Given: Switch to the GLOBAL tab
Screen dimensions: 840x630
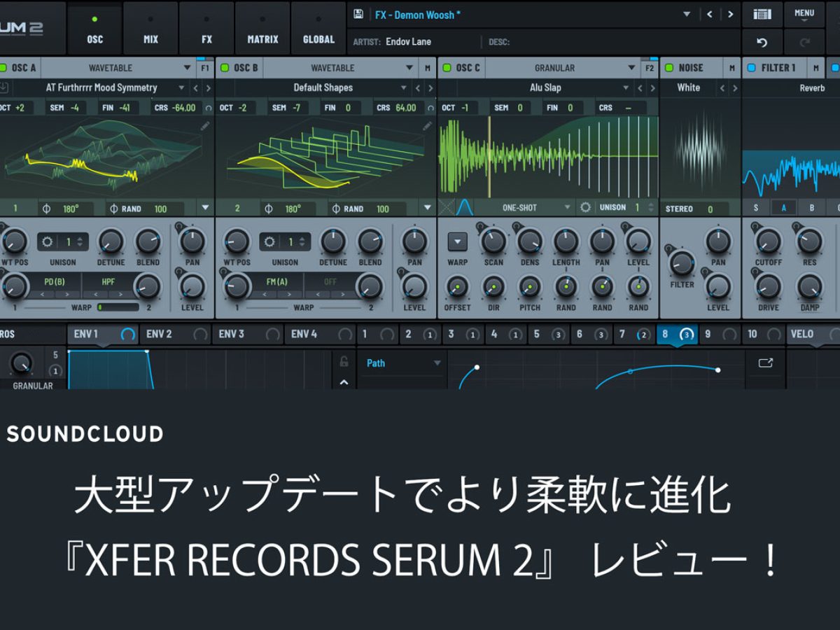Looking at the screenshot, I should 318,29.
